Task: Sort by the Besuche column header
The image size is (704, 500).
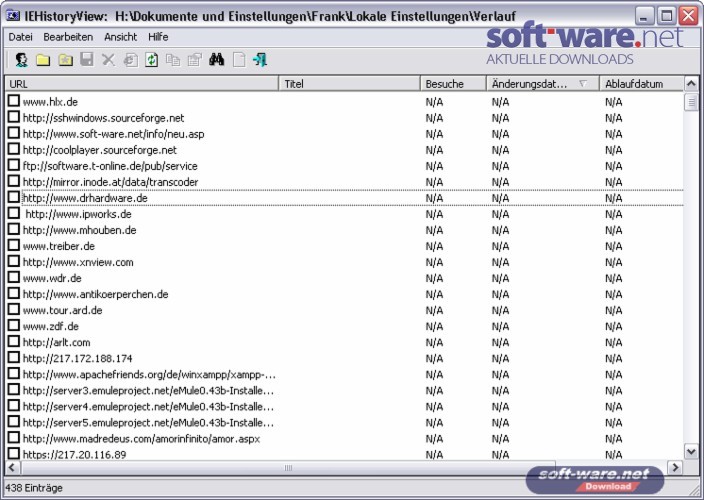Action: (453, 84)
